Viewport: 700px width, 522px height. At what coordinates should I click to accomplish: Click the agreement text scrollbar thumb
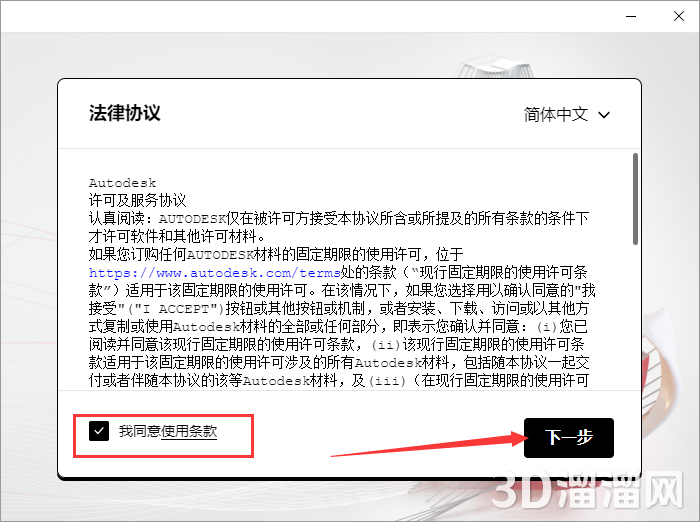[x=635, y=199]
